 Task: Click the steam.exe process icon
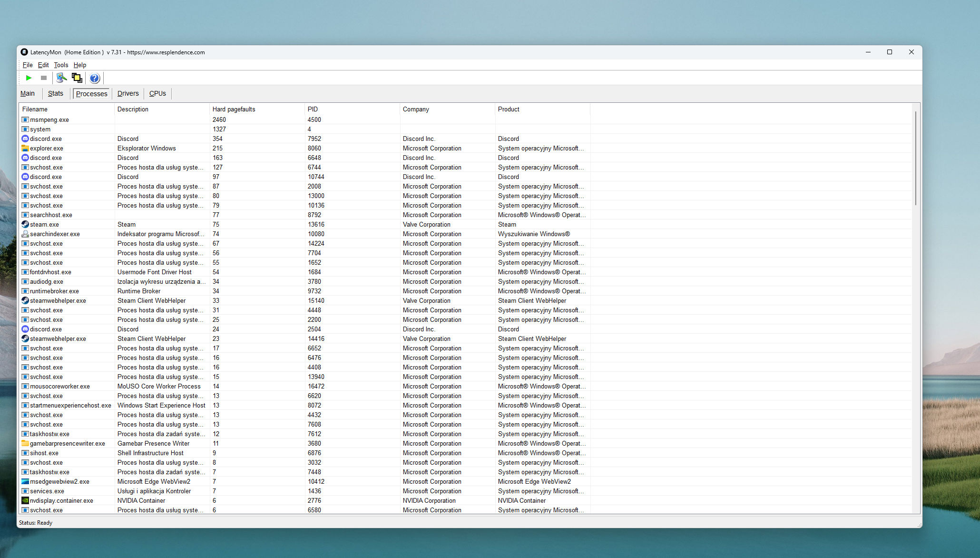[25, 224]
